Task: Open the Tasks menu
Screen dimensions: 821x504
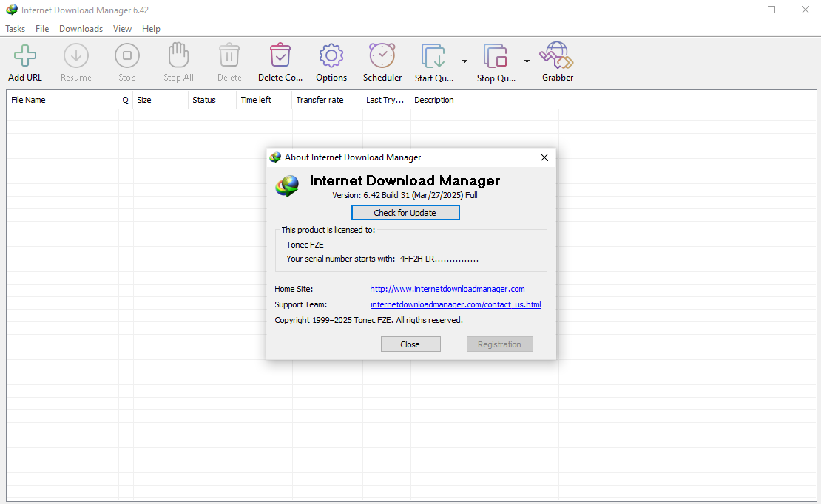Action: coord(15,29)
